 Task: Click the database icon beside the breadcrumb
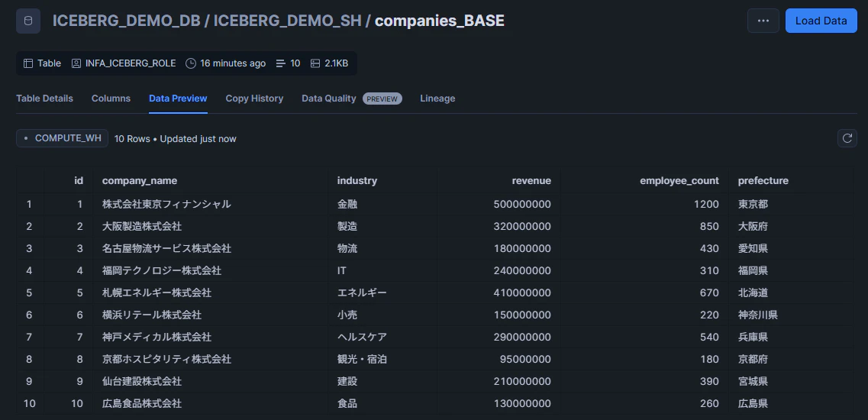point(28,21)
